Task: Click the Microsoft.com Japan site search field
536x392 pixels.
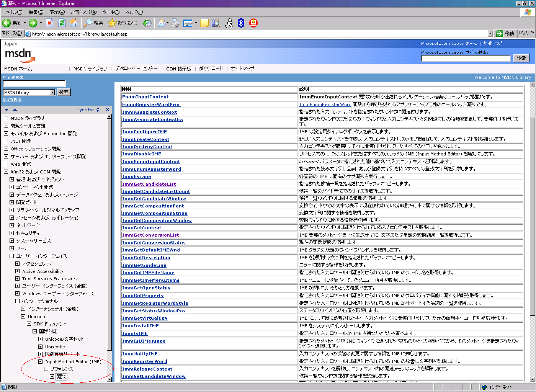Action: coord(466,58)
